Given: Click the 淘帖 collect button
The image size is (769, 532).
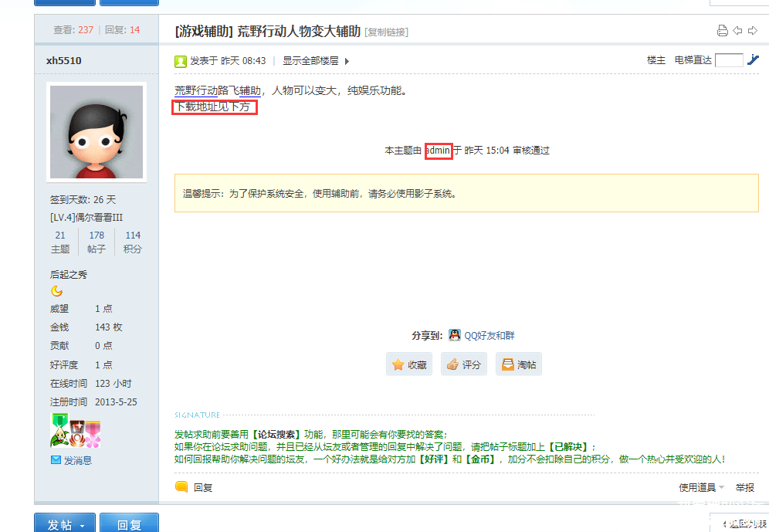Looking at the screenshot, I should click(x=519, y=364).
